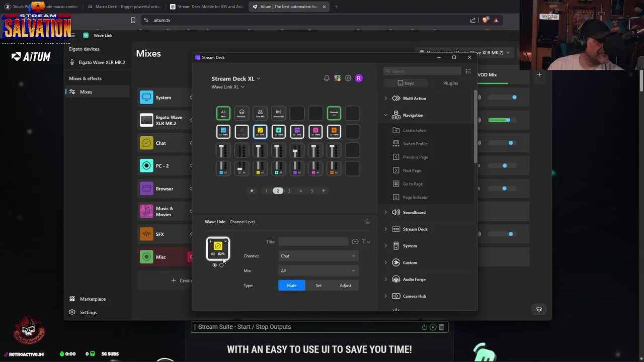
Task: Open the title font T dropdown
Action: [366, 242]
